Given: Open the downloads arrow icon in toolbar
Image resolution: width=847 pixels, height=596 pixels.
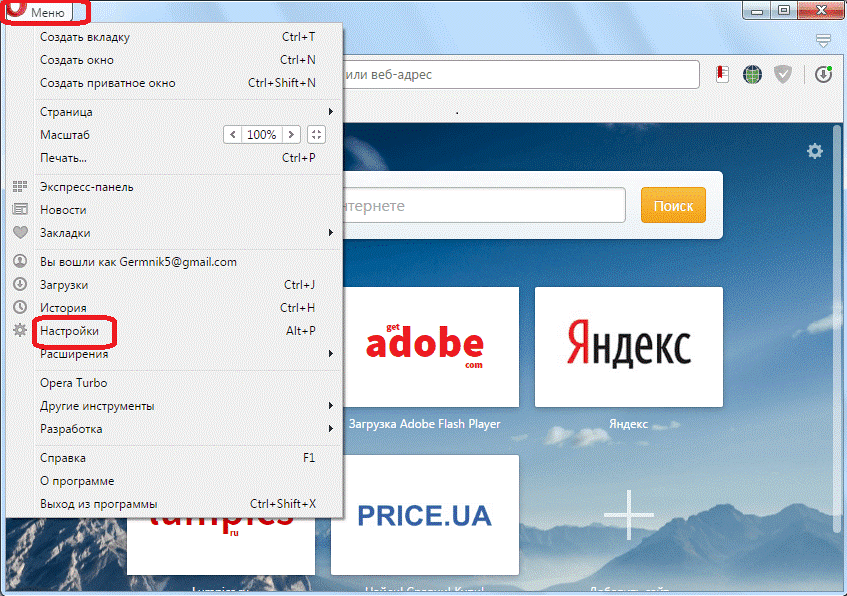Looking at the screenshot, I should [823, 75].
